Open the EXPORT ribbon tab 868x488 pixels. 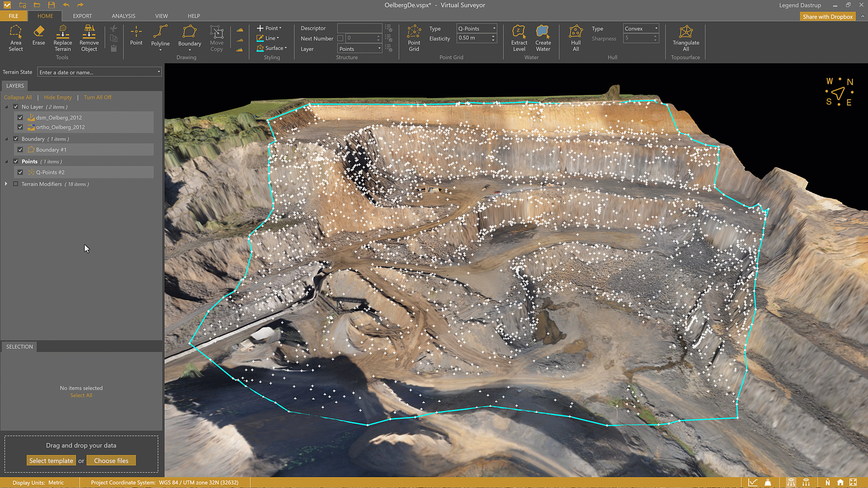point(82,16)
